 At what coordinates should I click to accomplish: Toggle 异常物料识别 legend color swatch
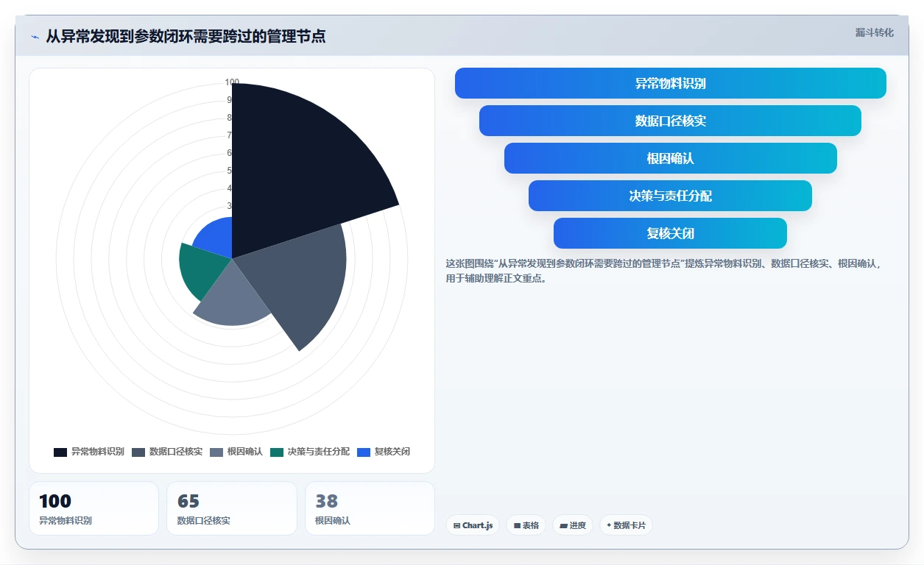60,452
